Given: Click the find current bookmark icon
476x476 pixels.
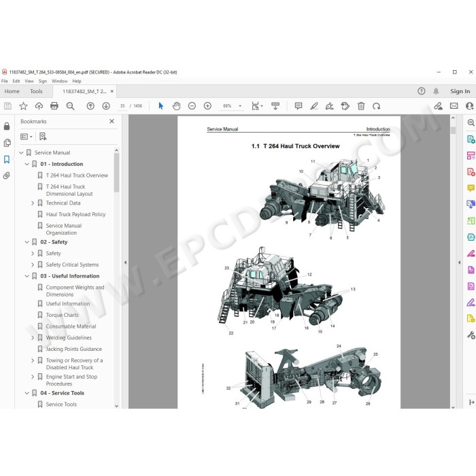Looking at the screenshot, I should (43, 137).
